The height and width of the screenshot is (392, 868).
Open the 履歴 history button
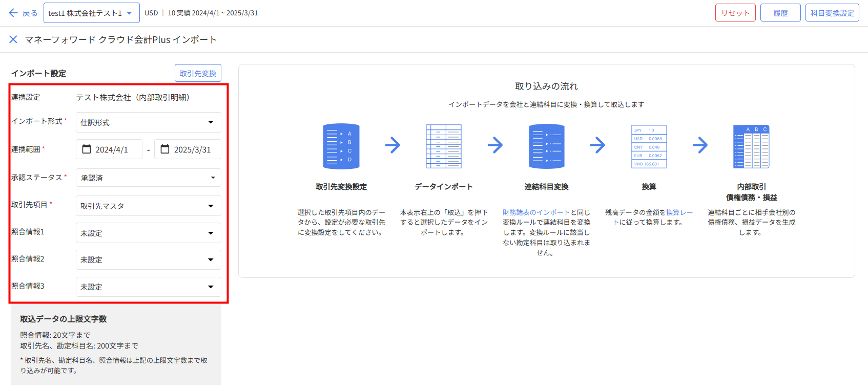click(780, 13)
